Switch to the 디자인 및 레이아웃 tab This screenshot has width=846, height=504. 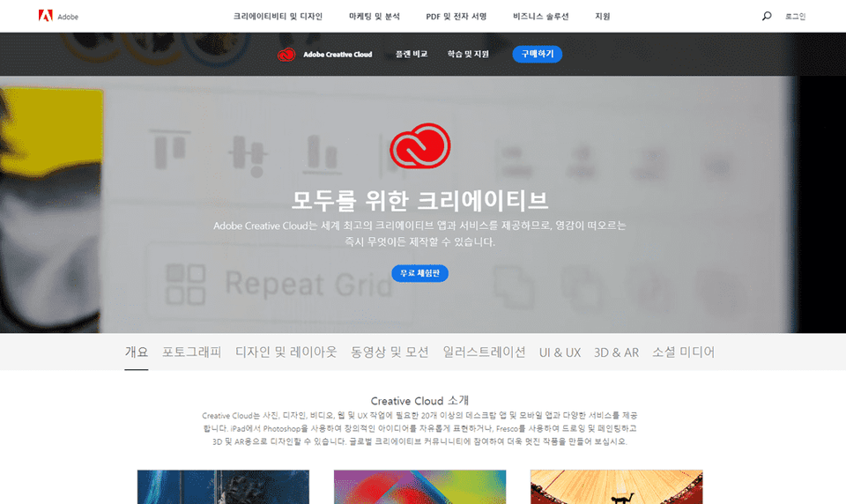pos(286,352)
